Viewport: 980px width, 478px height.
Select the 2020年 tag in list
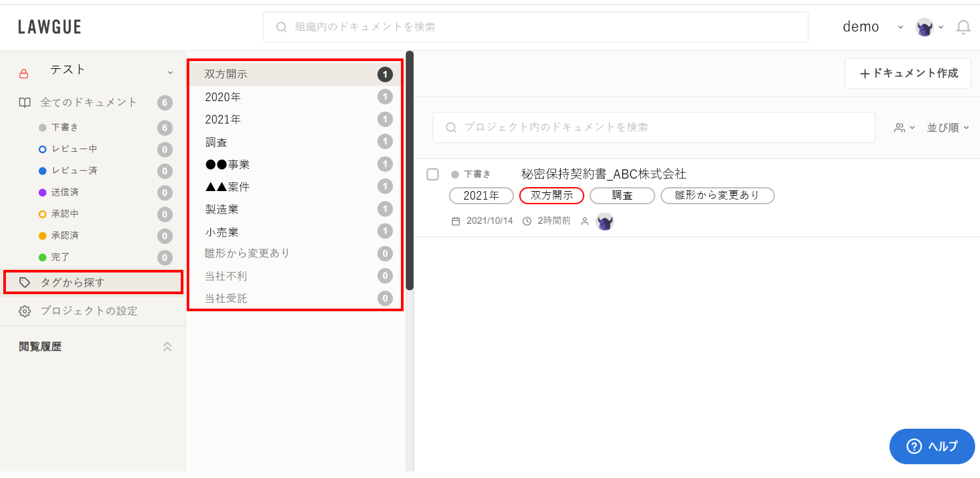[223, 97]
